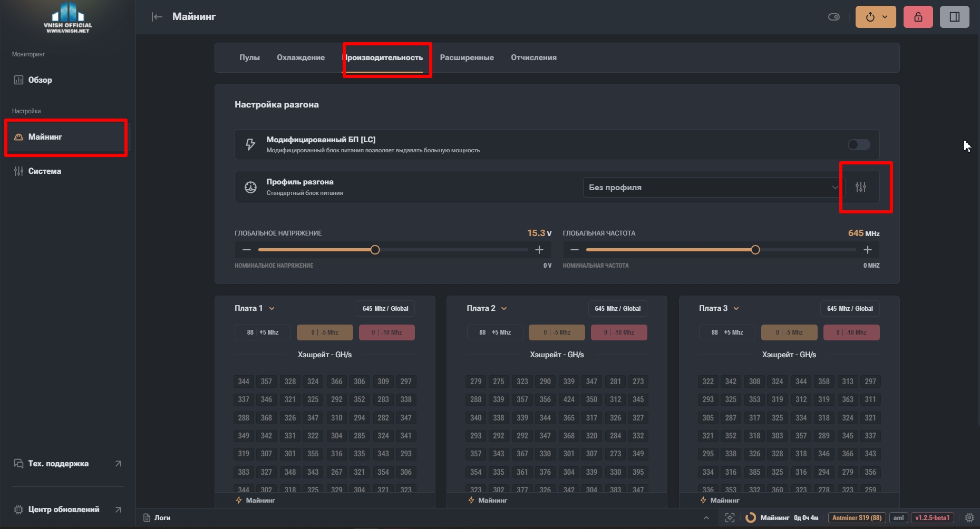Screen dimensions: 980x529
Task: Click the Antminer S19 (88) badge
Action: pos(857,518)
